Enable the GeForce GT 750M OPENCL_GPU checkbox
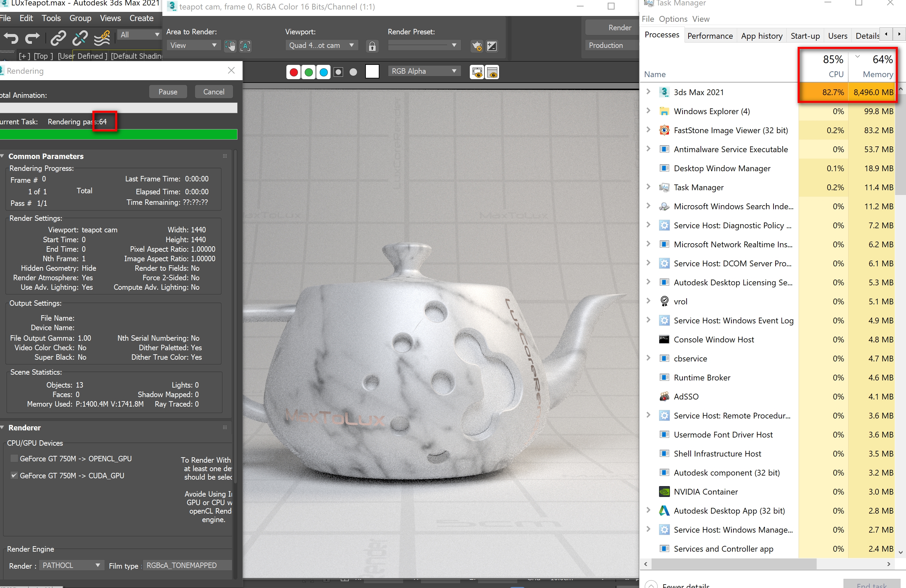 tap(14, 458)
